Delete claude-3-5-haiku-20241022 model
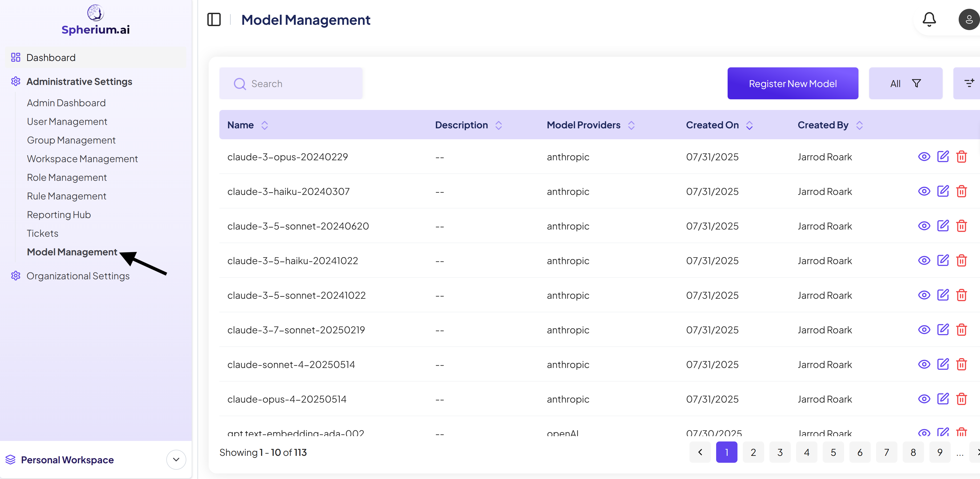 tap(961, 260)
